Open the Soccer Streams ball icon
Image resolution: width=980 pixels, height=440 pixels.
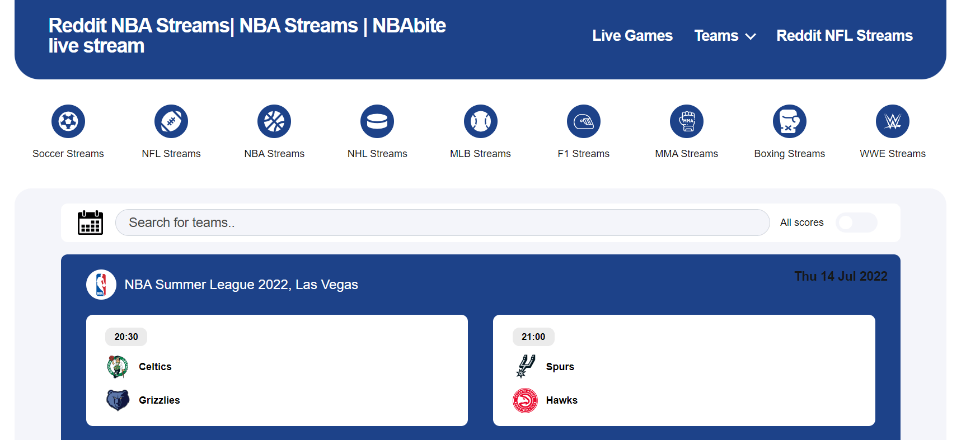68,121
